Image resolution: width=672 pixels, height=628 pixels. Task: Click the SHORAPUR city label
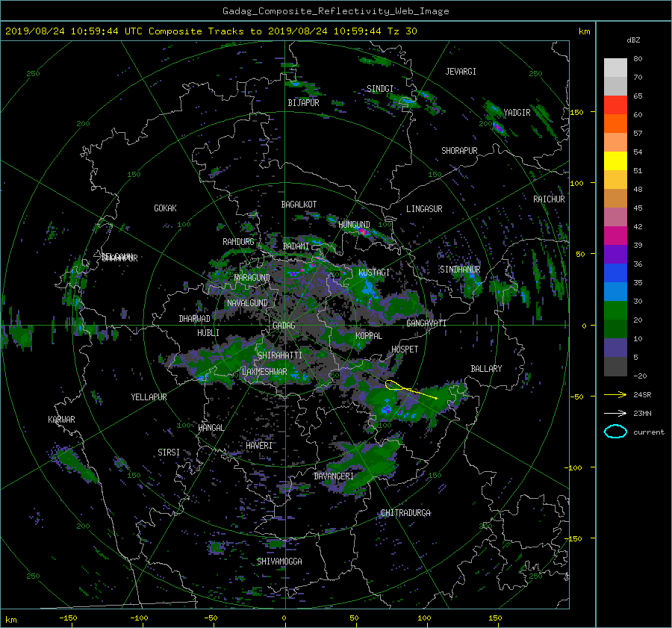[x=459, y=151]
